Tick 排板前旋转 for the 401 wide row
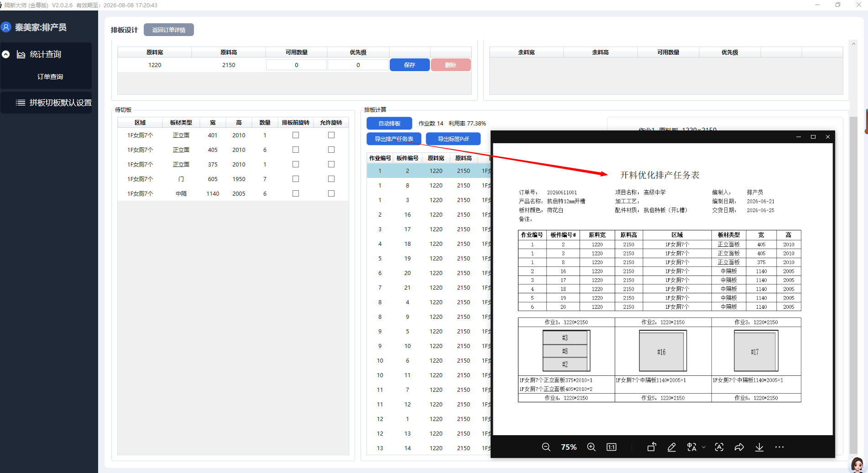868x473 pixels. tap(296, 135)
